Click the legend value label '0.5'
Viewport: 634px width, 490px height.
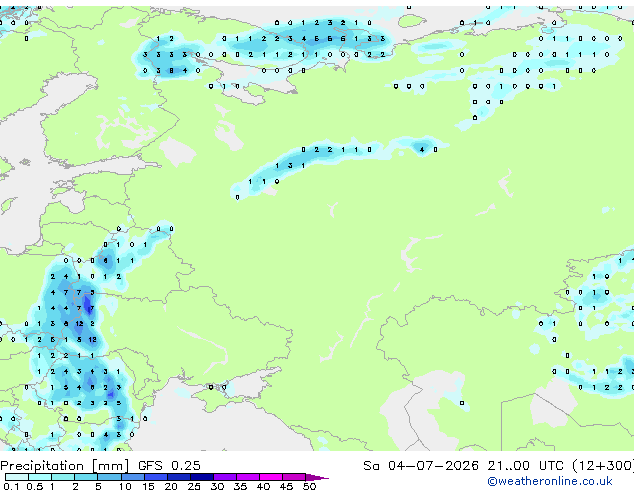click(x=34, y=486)
